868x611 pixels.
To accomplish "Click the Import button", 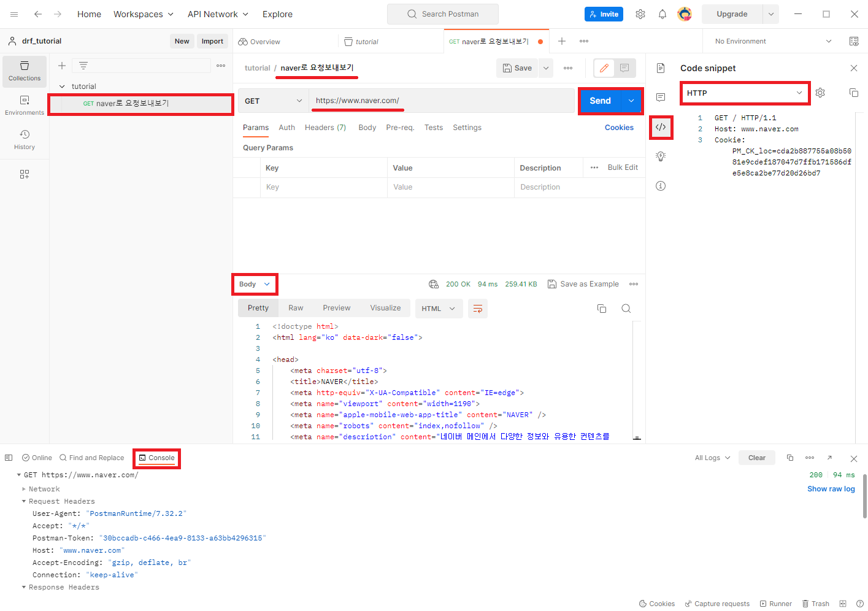I will pyautogui.click(x=212, y=41).
